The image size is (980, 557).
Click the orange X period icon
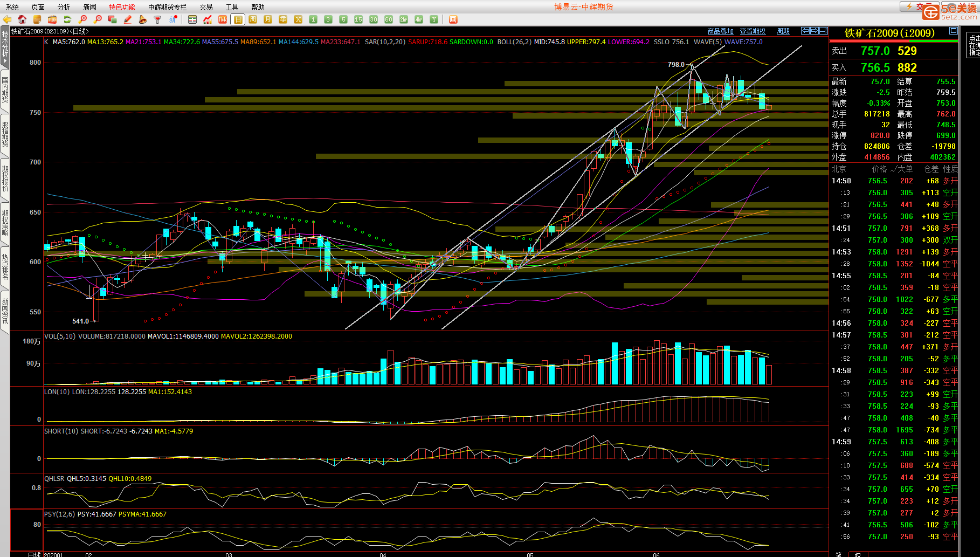pos(298,19)
